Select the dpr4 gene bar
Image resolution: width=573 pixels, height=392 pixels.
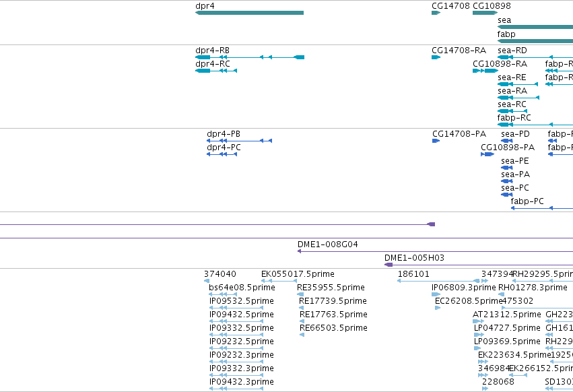(250, 13)
